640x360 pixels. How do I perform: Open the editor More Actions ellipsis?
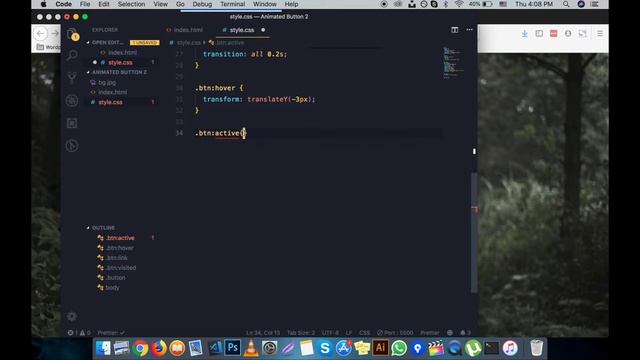point(469,30)
